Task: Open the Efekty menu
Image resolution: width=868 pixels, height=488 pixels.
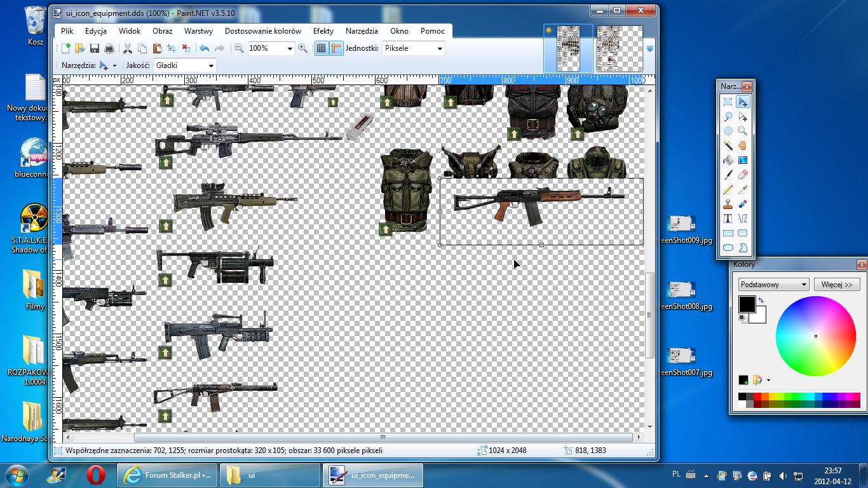Action: tap(323, 30)
